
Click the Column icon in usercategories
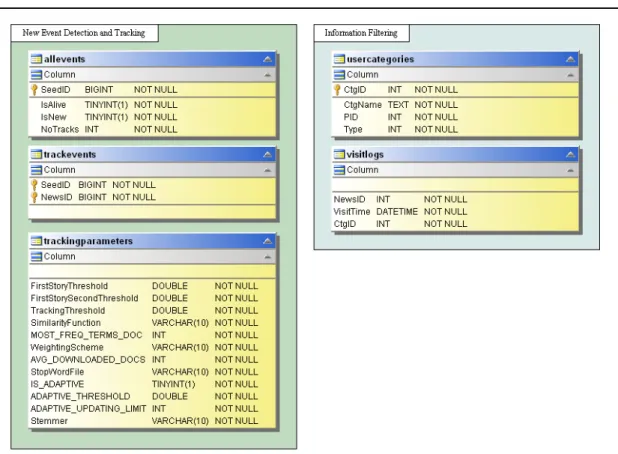pyautogui.click(x=339, y=74)
